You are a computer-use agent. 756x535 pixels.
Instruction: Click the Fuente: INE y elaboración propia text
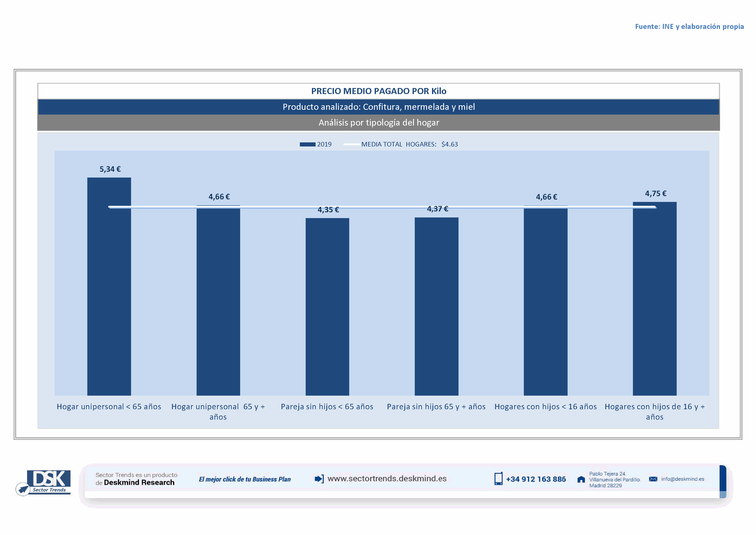689,27
